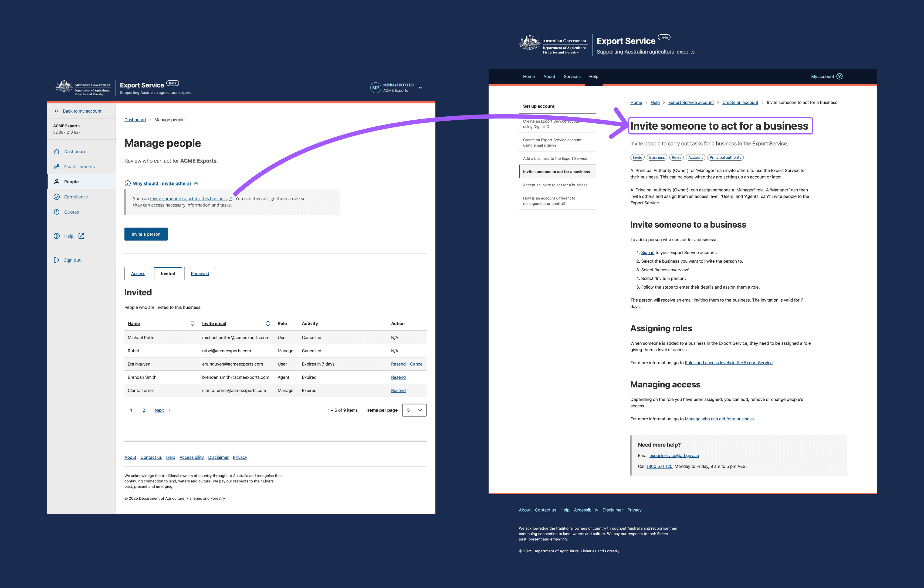Screen dimensions: 924x588
Task: Go to page 2 of the invited list
Action: [144, 410]
